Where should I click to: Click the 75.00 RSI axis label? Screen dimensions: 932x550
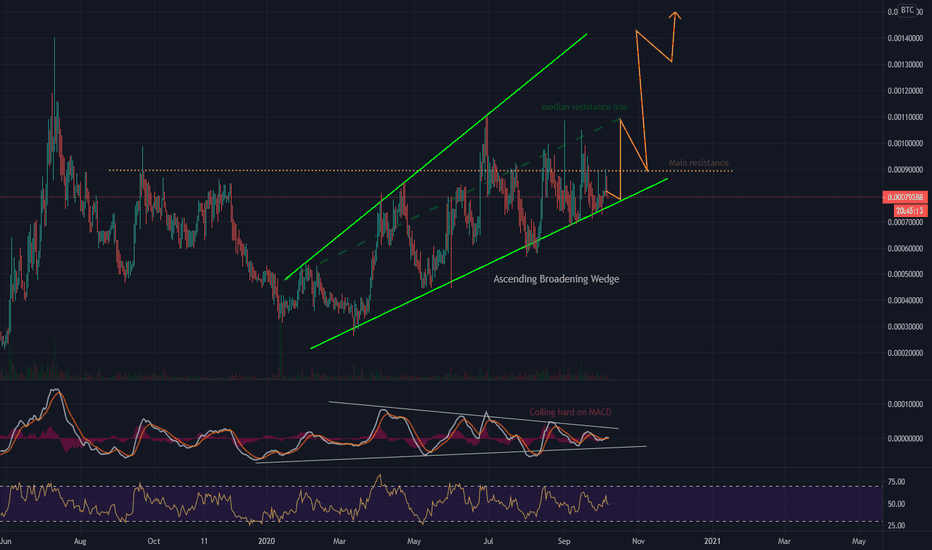896,482
